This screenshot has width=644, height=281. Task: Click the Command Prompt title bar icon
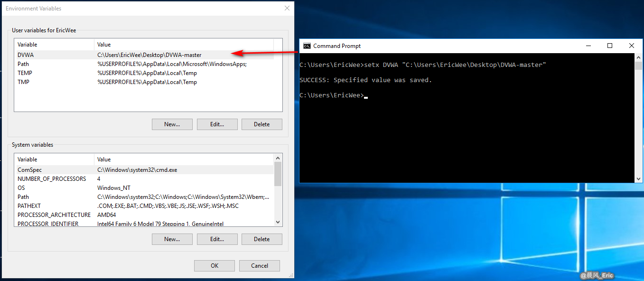(x=307, y=46)
